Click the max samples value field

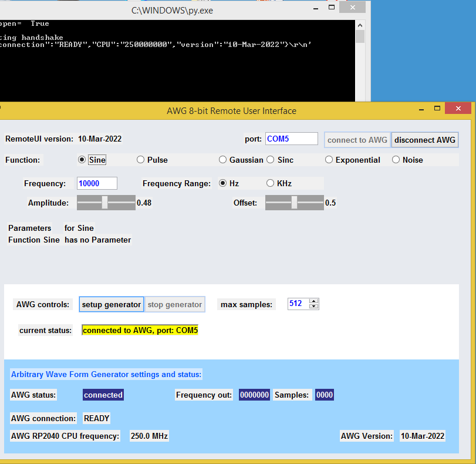pos(298,304)
